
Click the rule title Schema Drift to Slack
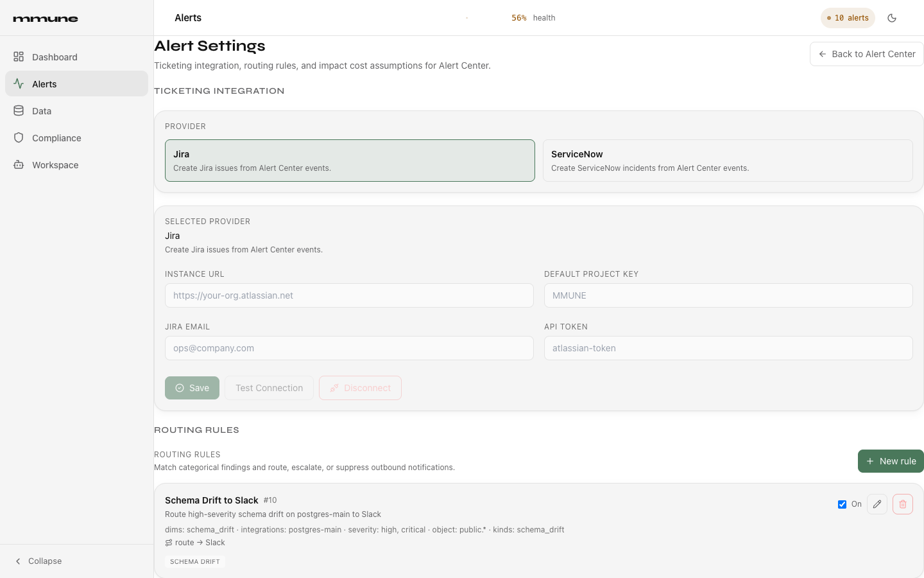[212, 500]
